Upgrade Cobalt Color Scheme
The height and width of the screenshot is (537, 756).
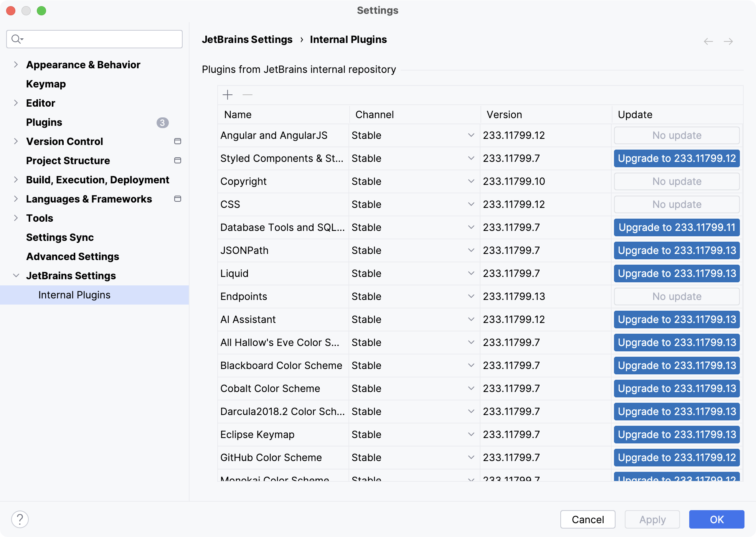pos(677,389)
